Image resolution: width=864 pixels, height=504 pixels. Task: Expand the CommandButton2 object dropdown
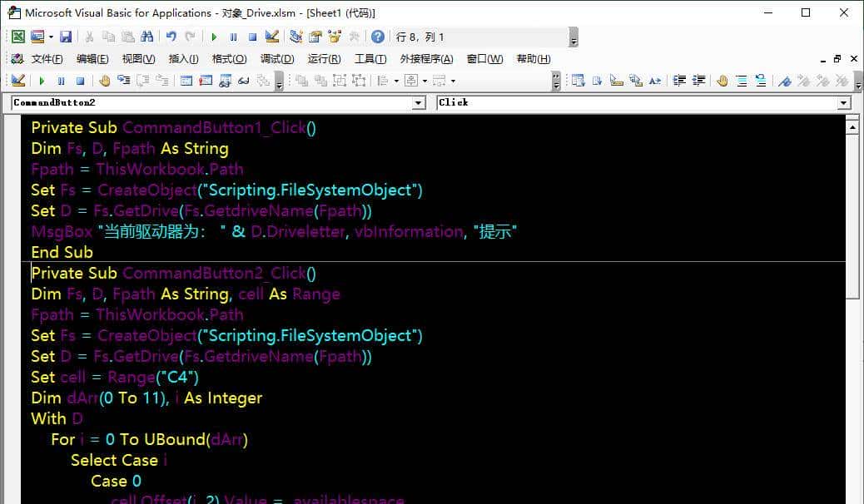pos(419,102)
